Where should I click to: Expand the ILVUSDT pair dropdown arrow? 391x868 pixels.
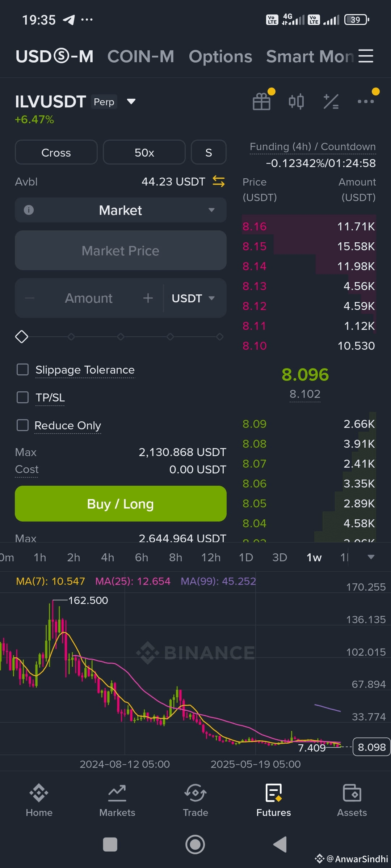[131, 102]
